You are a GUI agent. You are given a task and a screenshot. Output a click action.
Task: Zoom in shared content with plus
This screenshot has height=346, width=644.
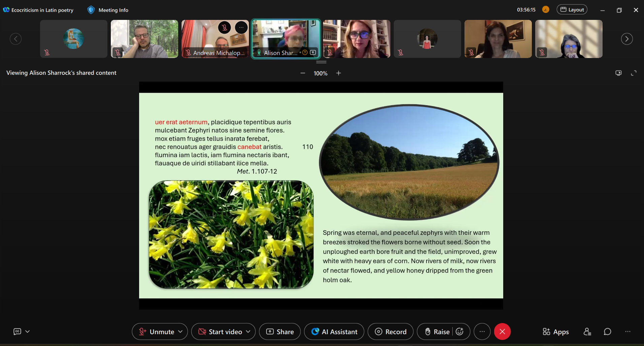pyautogui.click(x=339, y=73)
